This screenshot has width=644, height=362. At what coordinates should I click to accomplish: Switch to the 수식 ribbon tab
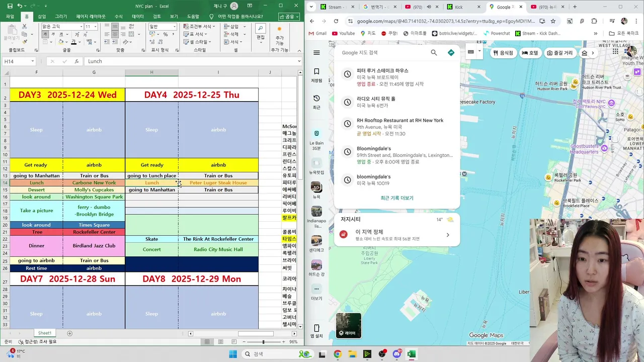(x=119, y=17)
